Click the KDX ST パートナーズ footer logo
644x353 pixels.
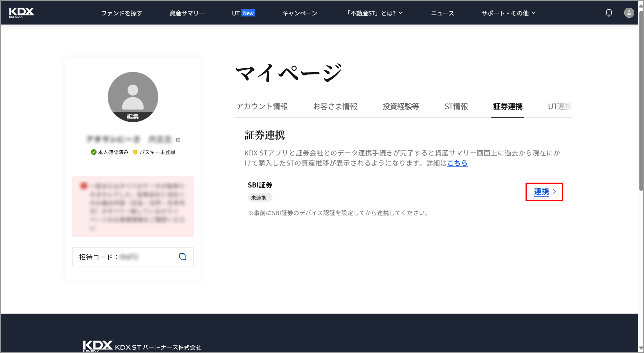(x=142, y=346)
